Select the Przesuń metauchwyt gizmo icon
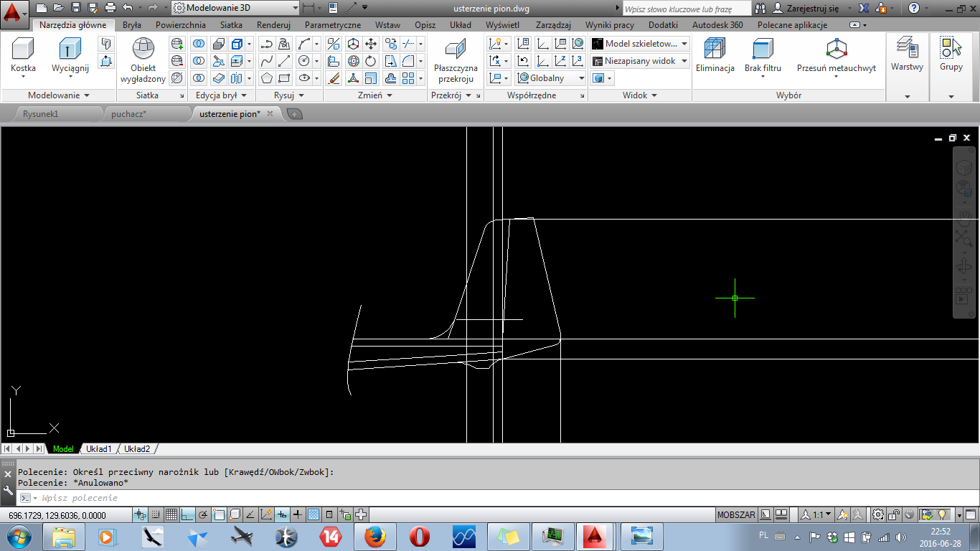This screenshot has height=551, width=980. (x=836, y=55)
